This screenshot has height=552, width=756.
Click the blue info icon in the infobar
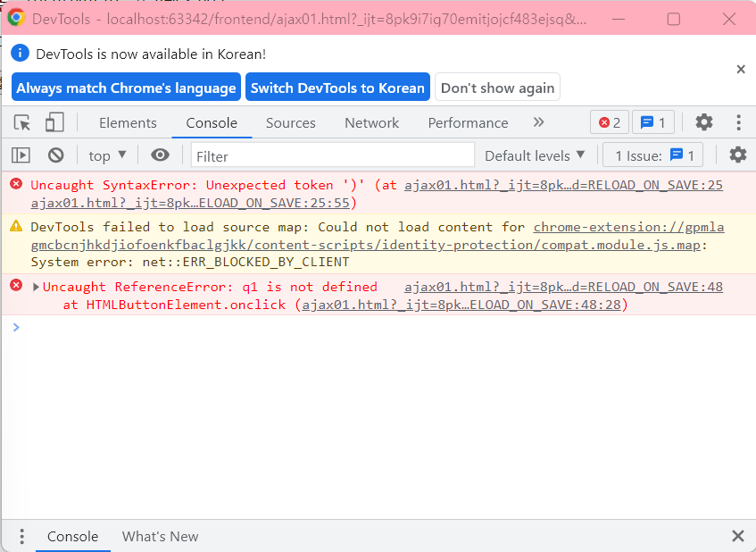pos(20,53)
